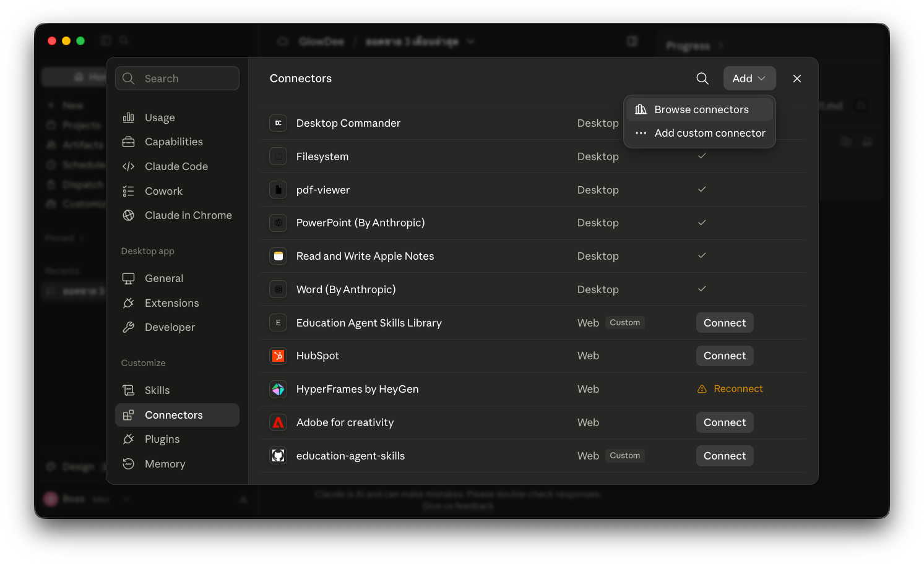Image resolution: width=924 pixels, height=564 pixels.
Task: Connect Adobe for creativity
Action: pos(725,422)
